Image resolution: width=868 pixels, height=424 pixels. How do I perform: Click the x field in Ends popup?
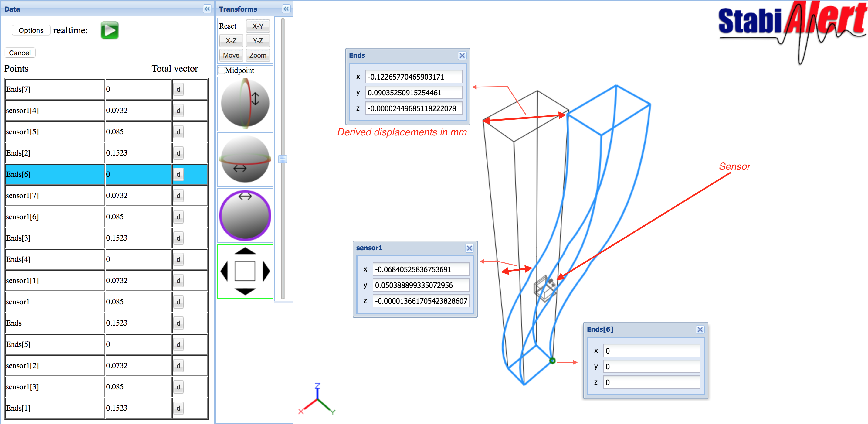pos(414,77)
